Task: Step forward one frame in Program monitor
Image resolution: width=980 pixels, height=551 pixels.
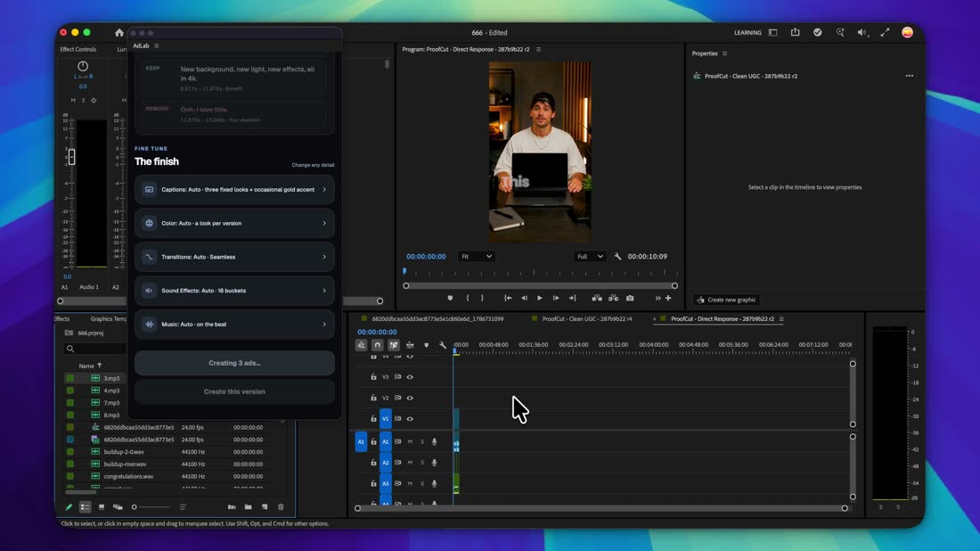Action: [556, 299]
